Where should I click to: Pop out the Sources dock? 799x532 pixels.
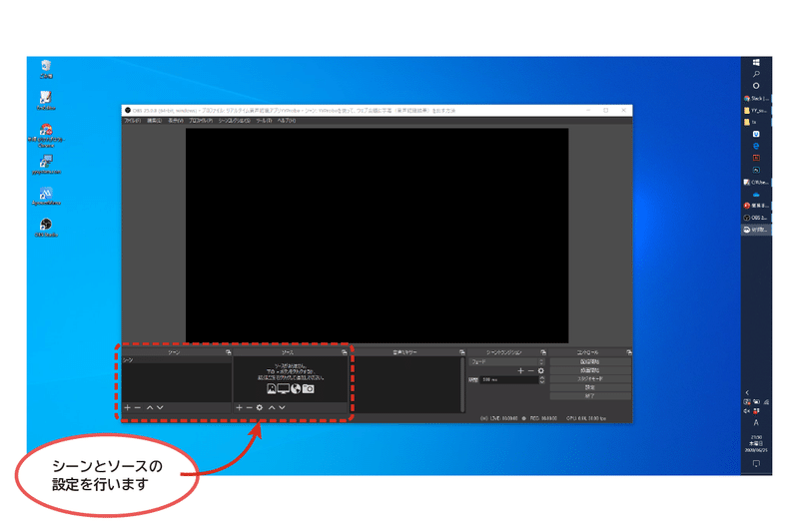345,352
